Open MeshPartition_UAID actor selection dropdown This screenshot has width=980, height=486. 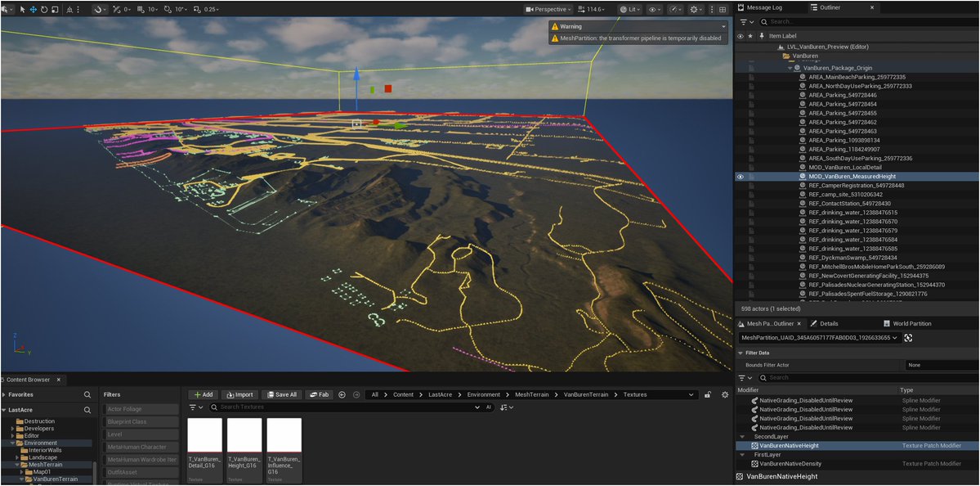pyautogui.click(x=819, y=338)
